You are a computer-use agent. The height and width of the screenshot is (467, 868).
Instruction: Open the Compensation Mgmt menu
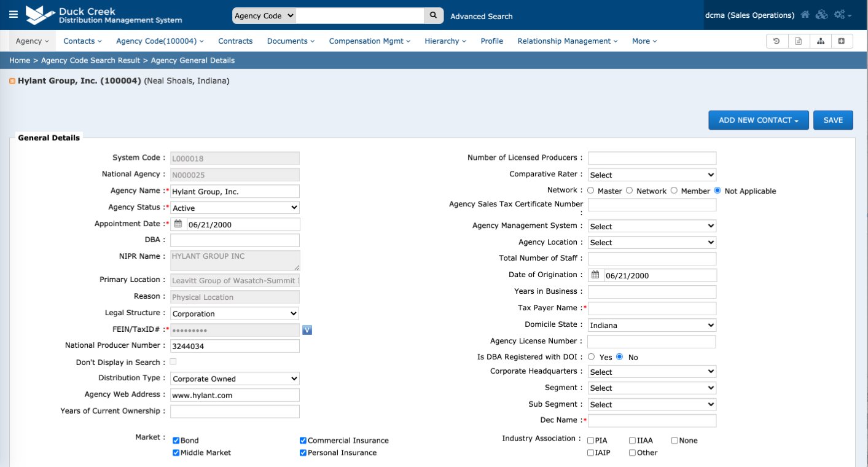click(370, 41)
